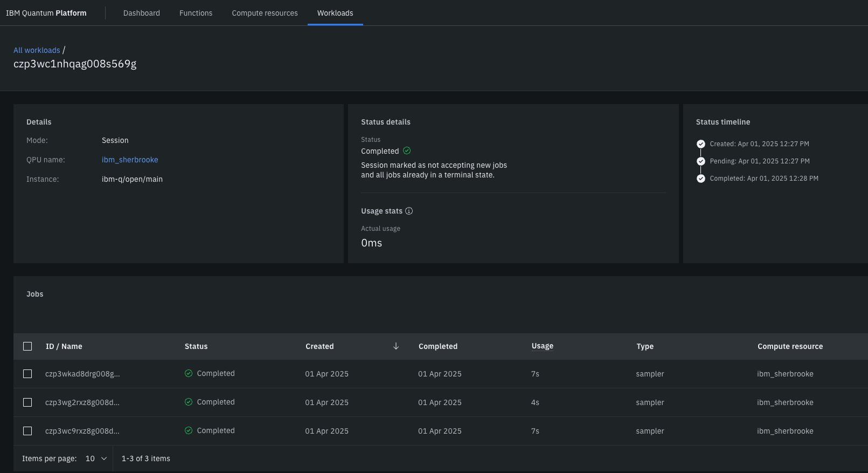Go to Compute resources tab
The image size is (868, 473).
(x=265, y=13)
